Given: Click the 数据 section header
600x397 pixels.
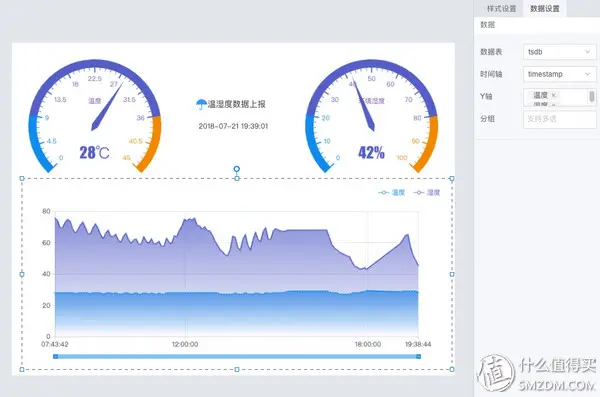Looking at the screenshot, I should click(x=488, y=25).
